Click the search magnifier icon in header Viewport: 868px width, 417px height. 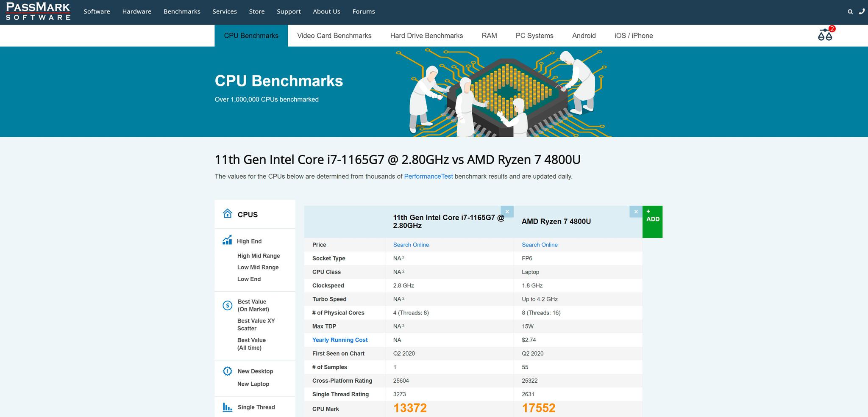pos(850,12)
